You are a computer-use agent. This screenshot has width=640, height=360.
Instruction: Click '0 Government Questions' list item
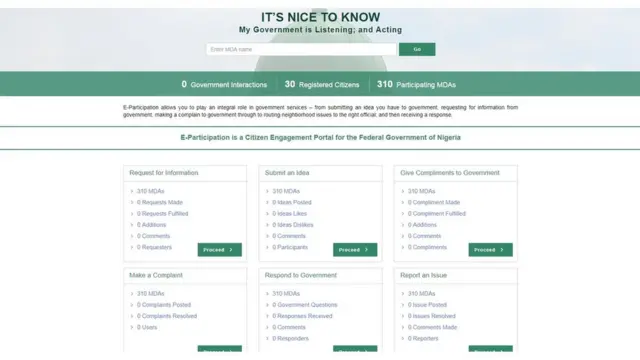(305, 305)
